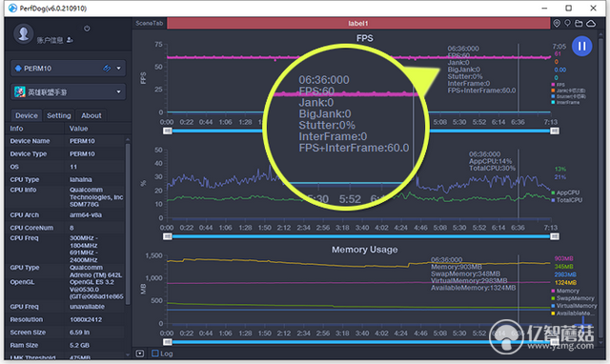Toggle the VirtualMemory legend series
610x364 pixels.
click(x=574, y=306)
